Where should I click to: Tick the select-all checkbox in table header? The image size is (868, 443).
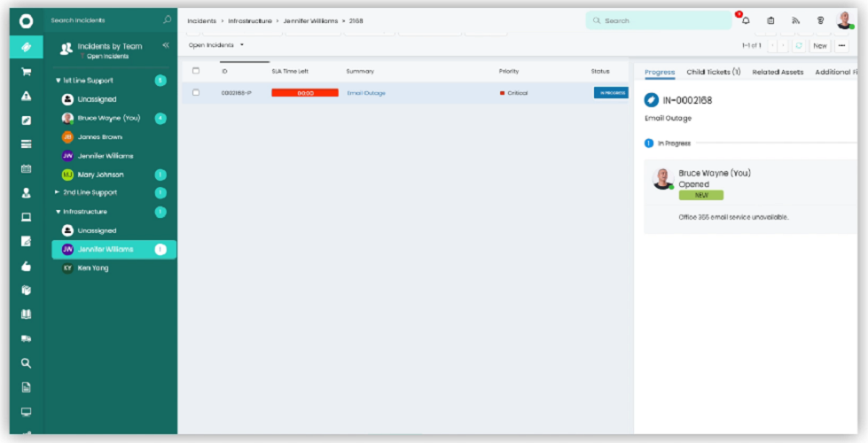click(x=196, y=71)
